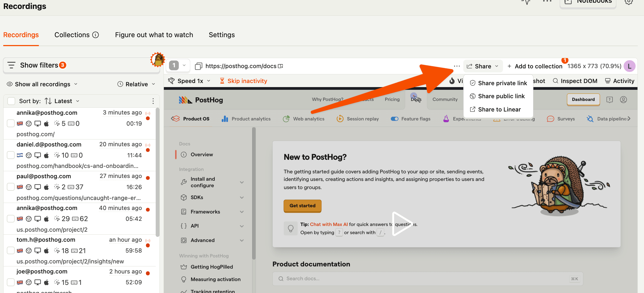Screen dimensions: 644x293
Task: Click the Share dropdown button
Action: pos(483,66)
